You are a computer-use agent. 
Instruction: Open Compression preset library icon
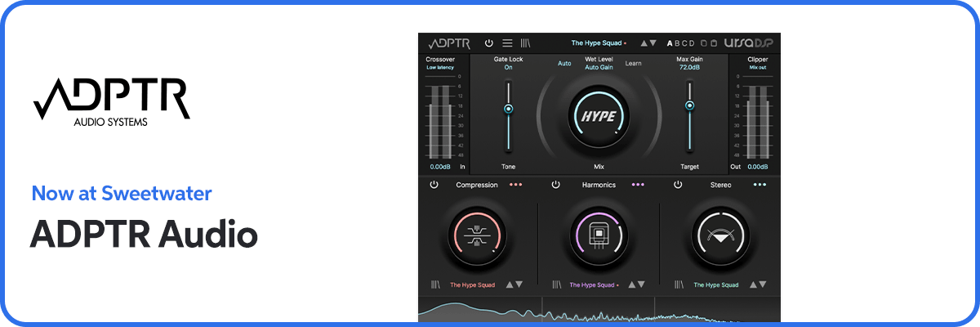[x=435, y=284]
